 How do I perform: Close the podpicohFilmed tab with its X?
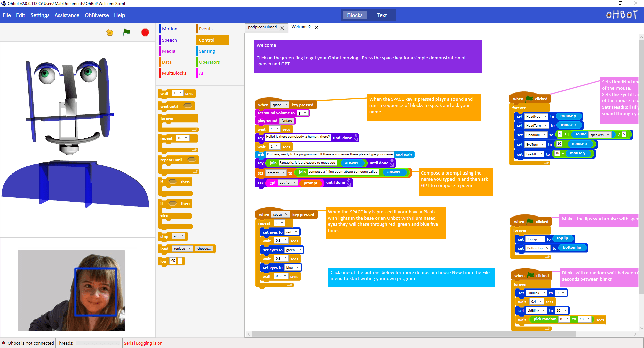point(282,28)
